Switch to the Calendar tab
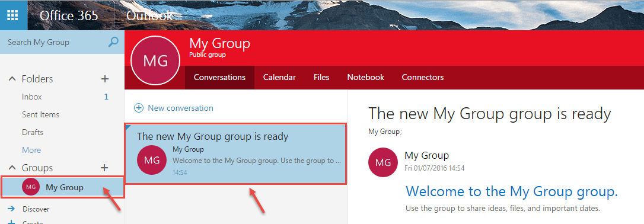644x224 pixels. coord(279,77)
